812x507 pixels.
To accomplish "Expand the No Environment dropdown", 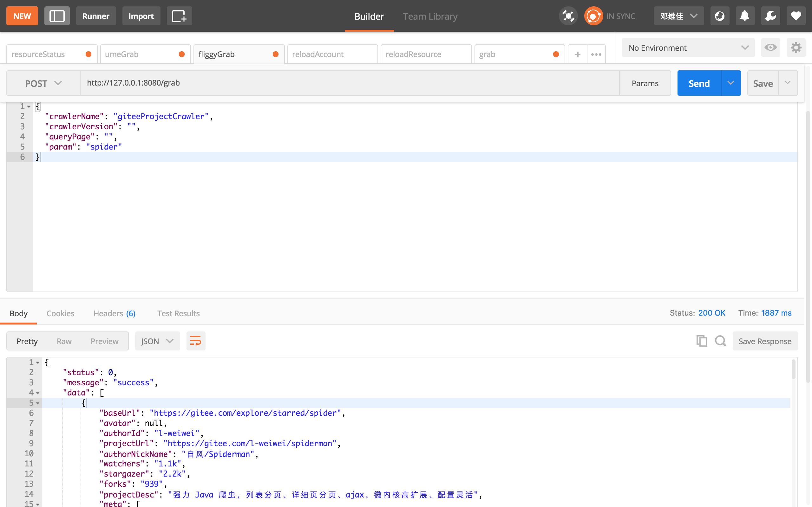I will 688,48.
